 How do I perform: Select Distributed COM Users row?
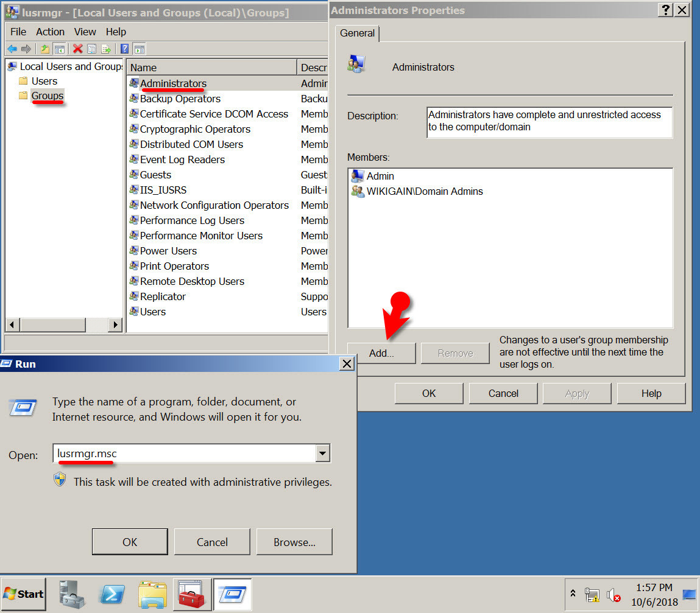(x=228, y=144)
